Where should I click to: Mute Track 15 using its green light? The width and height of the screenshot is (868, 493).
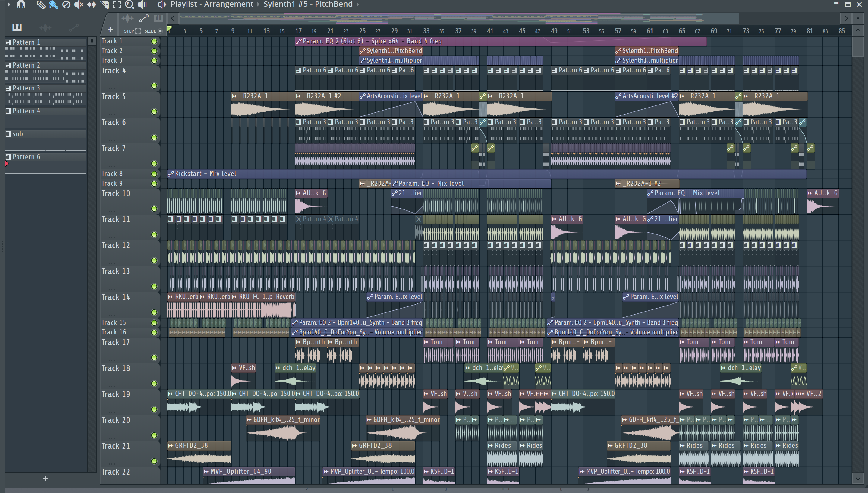154,323
